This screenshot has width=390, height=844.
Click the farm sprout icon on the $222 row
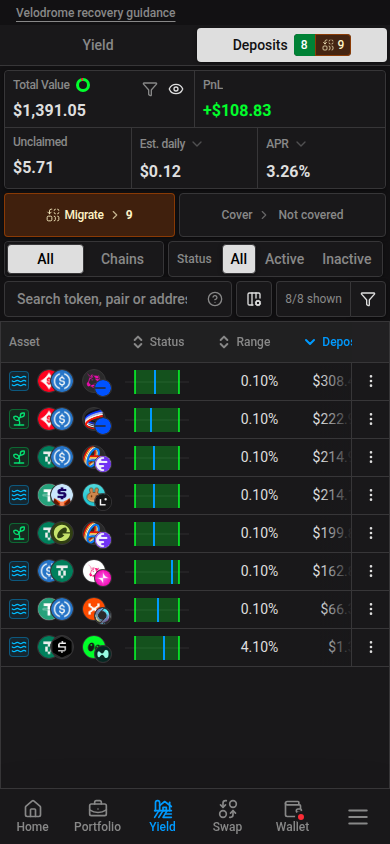coord(19,419)
